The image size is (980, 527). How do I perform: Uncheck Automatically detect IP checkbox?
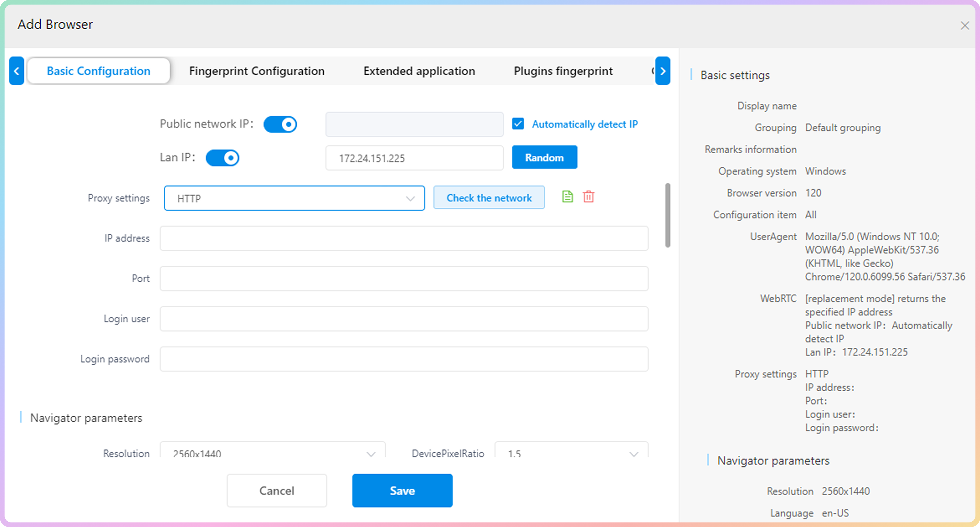pos(518,124)
